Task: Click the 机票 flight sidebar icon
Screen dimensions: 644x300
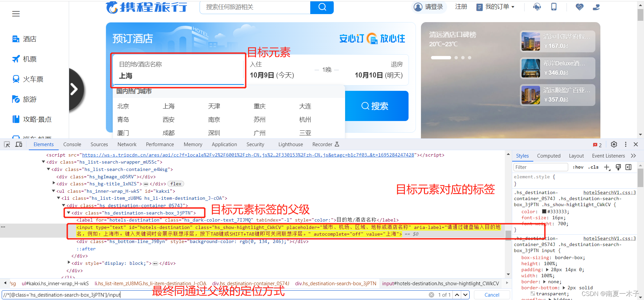Action: (16, 59)
